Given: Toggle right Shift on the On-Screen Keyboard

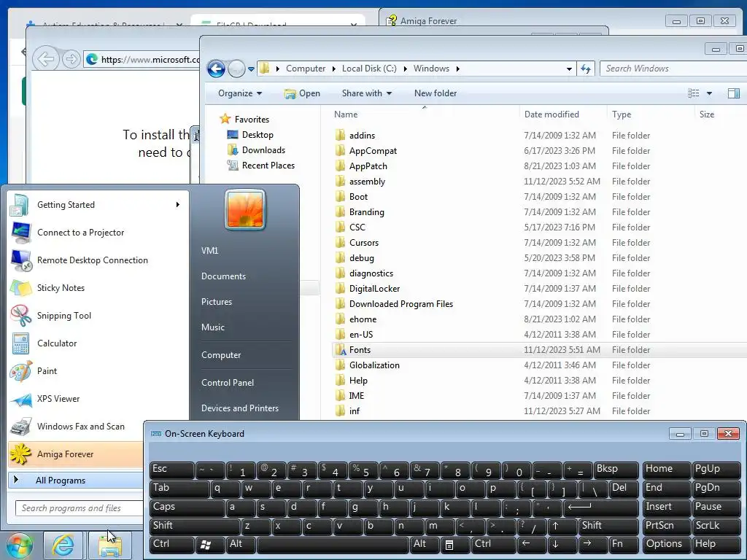Looking at the screenshot, I should [x=608, y=526].
